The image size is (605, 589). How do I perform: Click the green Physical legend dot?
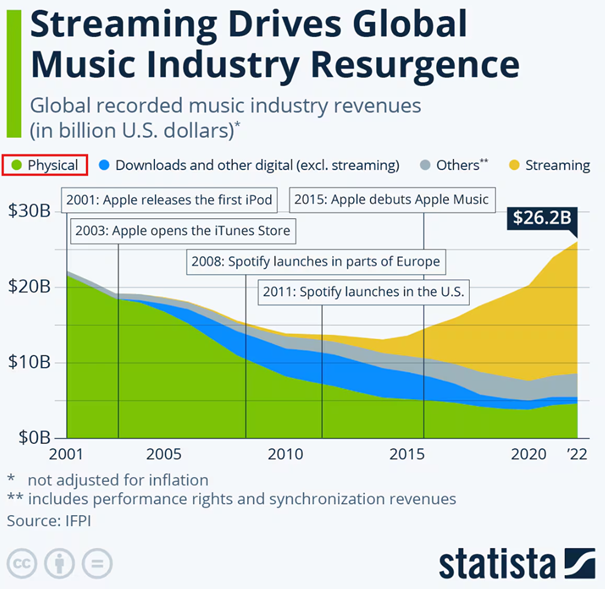point(16,165)
